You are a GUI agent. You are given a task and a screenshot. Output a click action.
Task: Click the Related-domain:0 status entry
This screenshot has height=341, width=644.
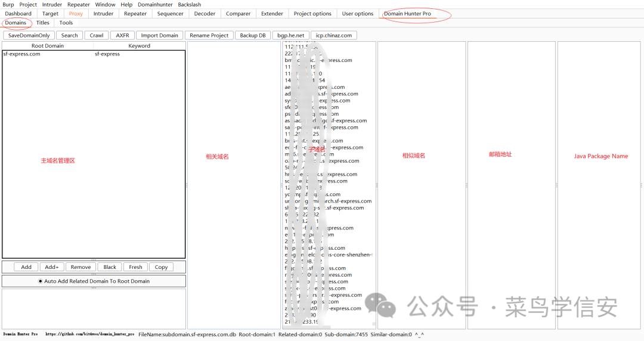pyautogui.click(x=300, y=334)
